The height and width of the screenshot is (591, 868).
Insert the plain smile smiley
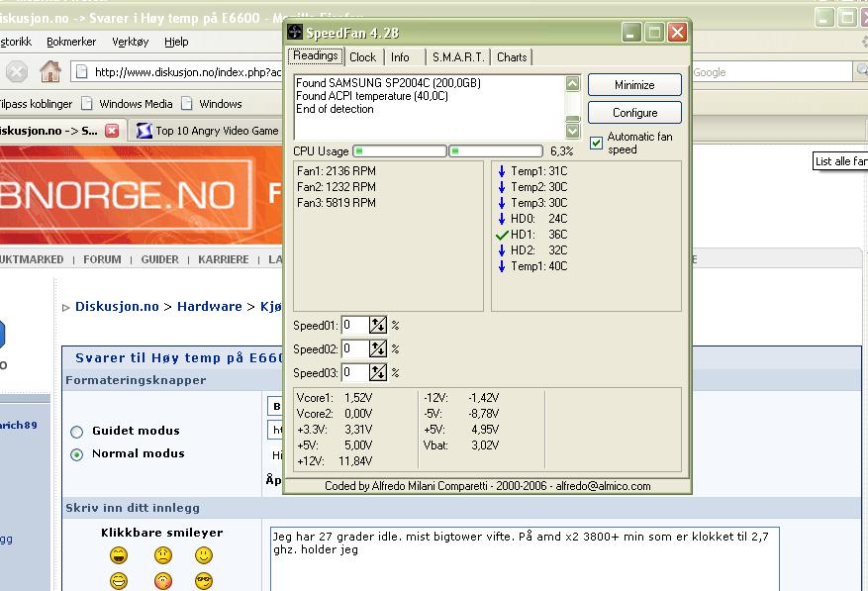tap(204, 555)
